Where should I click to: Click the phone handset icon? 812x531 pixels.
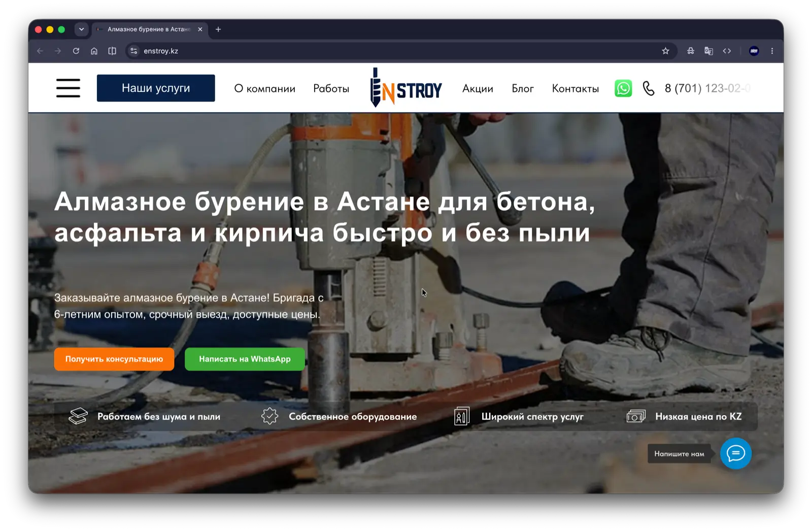pyautogui.click(x=649, y=88)
